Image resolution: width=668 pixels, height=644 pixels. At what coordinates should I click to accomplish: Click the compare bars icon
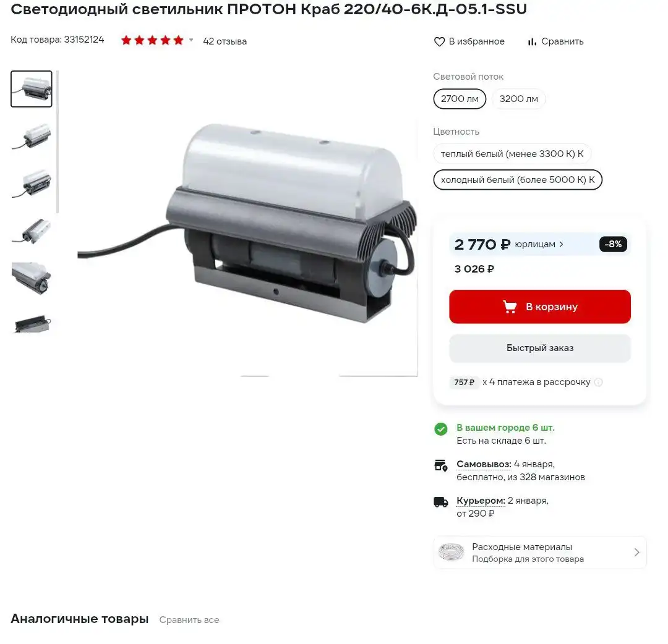click(532, 41)
